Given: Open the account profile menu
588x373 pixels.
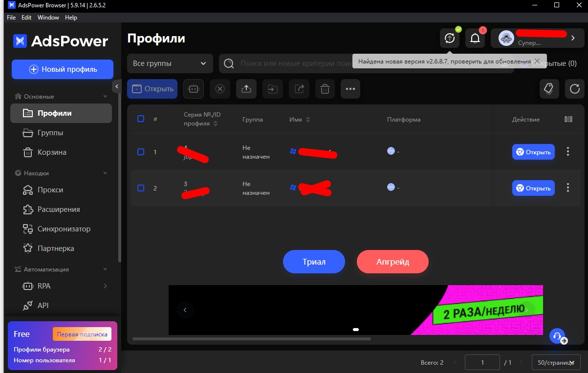Looking at the screenshot, I should pos(537,38).
